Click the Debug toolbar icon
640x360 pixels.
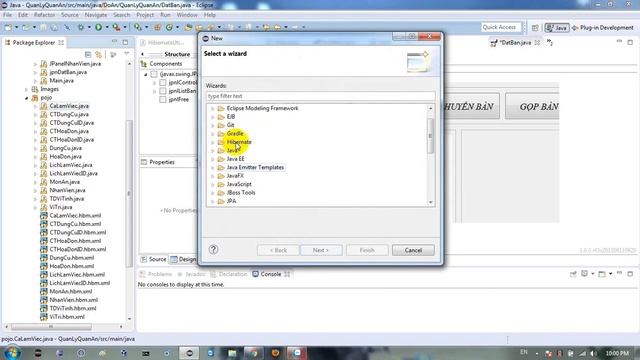(81, 27)
